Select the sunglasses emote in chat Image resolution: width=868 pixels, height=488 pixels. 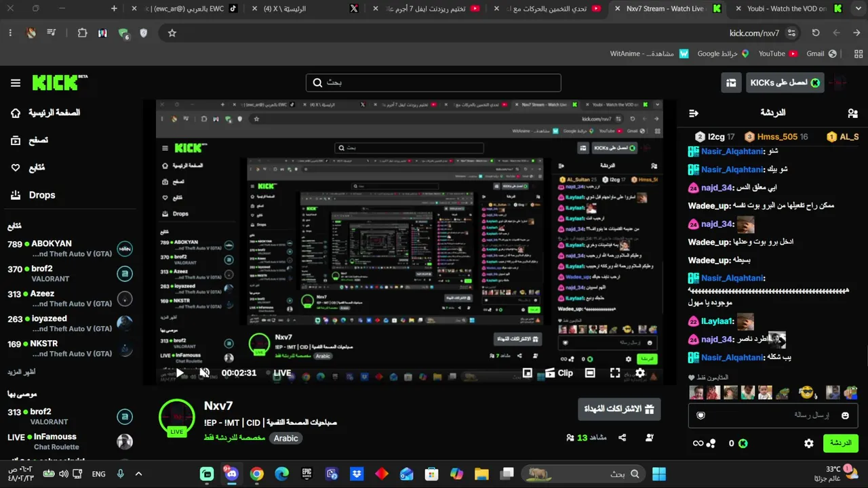point(805,392)
